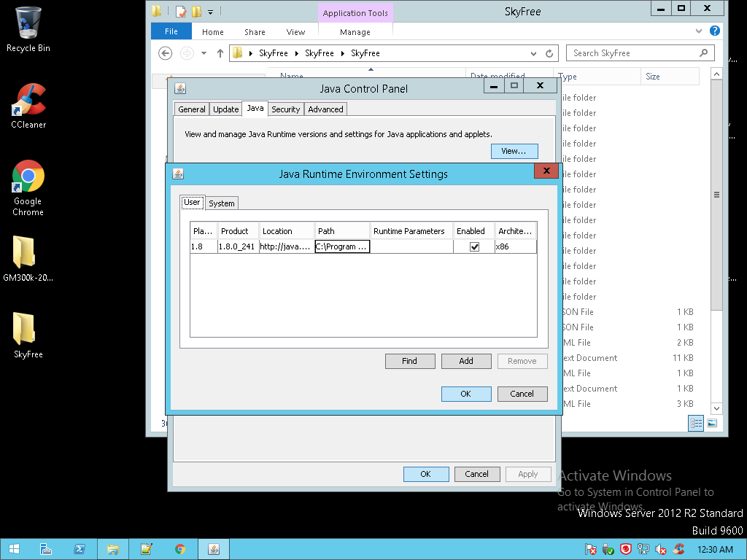Click the CCleaner tray icon
Viewport: 747px width, 560px height.
pyautogui.click(x=678, y=550)
